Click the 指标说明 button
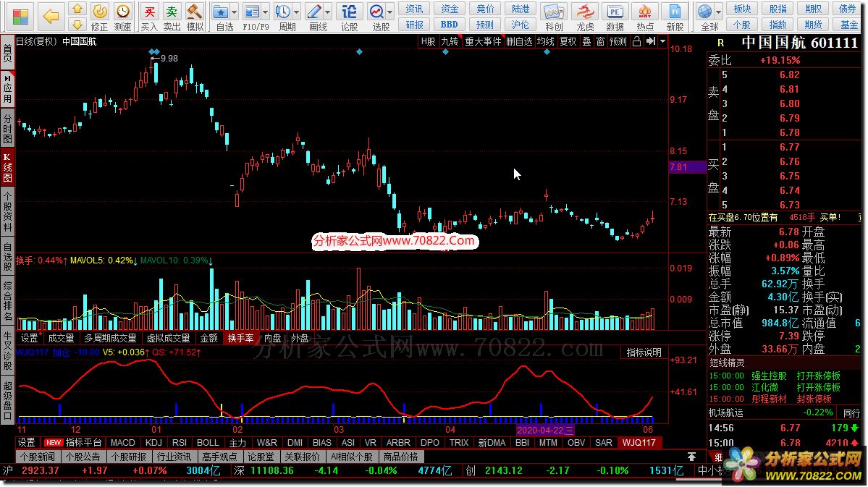The height and width of the screenshot is (487, 868). 644,352
